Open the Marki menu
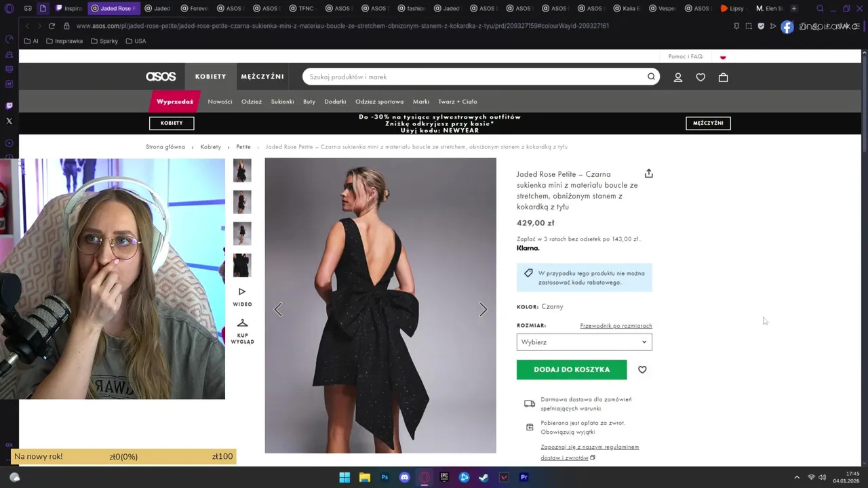 (x=421, y=102)
